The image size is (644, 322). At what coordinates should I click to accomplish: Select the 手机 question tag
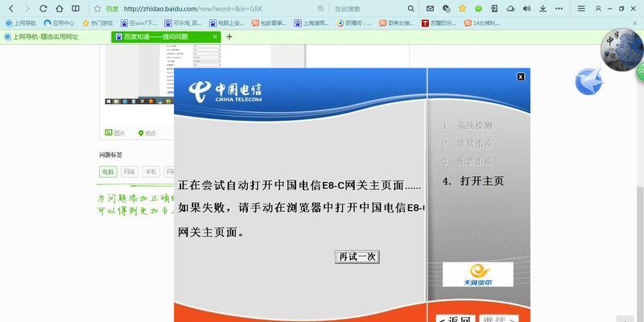(151, 171)
